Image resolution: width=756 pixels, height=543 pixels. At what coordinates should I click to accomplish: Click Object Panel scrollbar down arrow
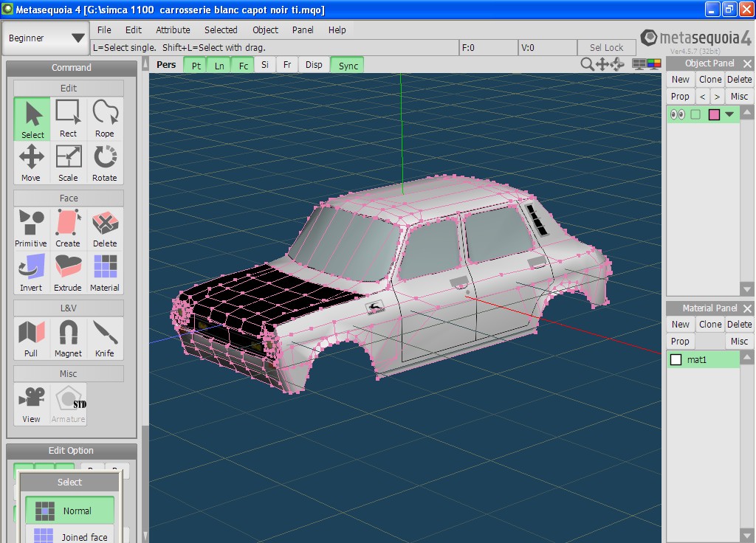[747, 290]
